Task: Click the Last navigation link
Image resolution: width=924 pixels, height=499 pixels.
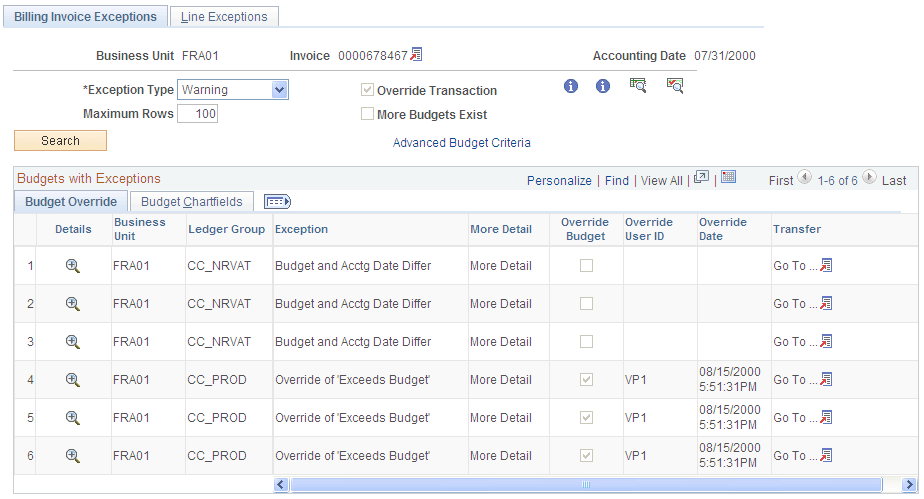Action: click(894, 181)
